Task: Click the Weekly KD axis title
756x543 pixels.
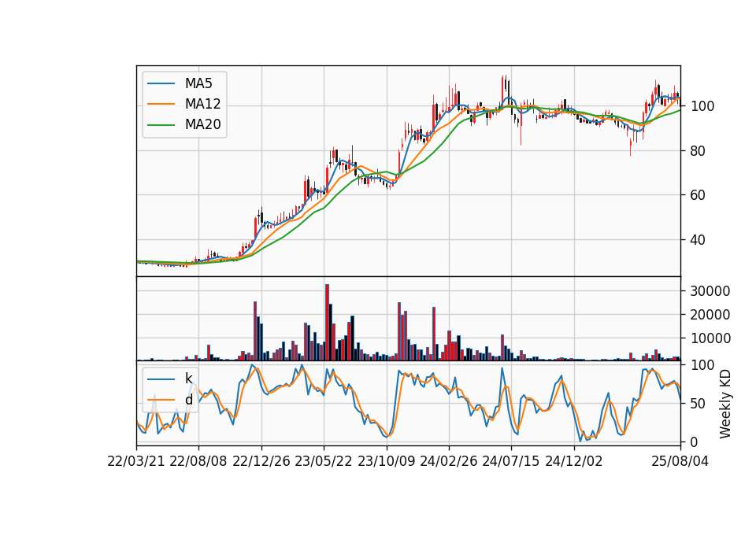Action: [725, 404]
